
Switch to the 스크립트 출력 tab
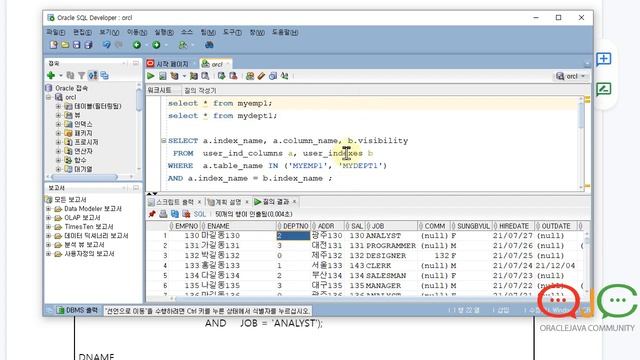click(x=175, y=202)
